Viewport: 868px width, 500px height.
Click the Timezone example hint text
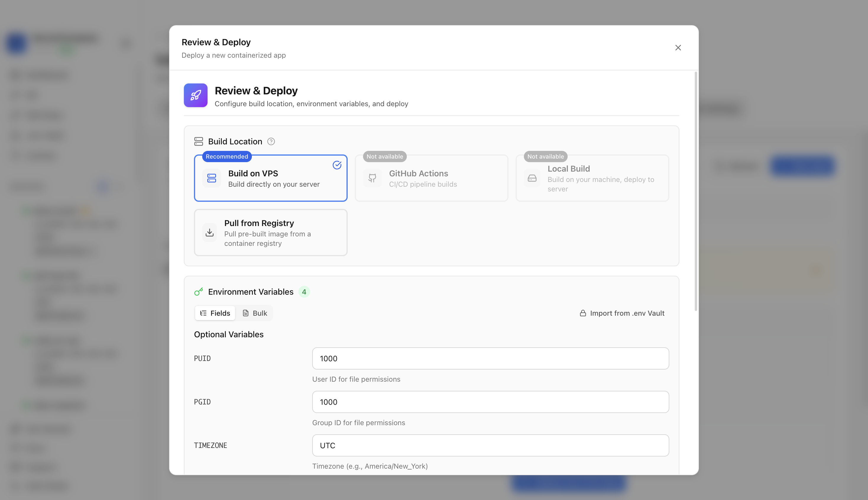(x=370, y=466)
